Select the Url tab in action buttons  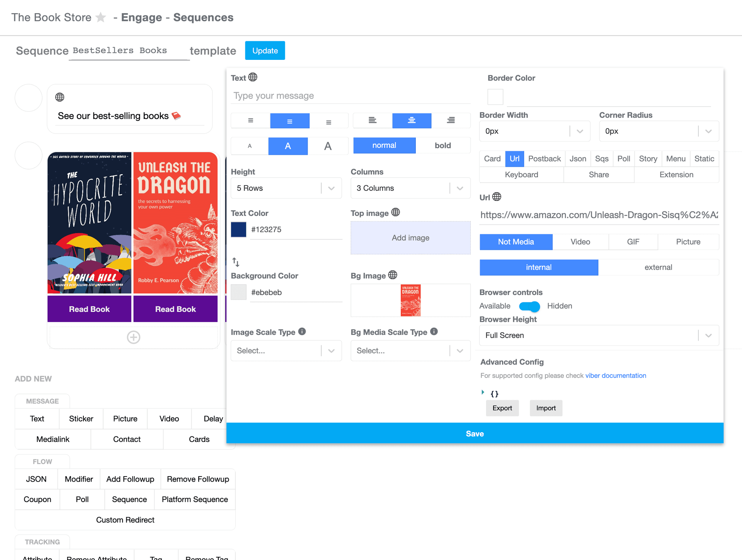pos(513,159)
